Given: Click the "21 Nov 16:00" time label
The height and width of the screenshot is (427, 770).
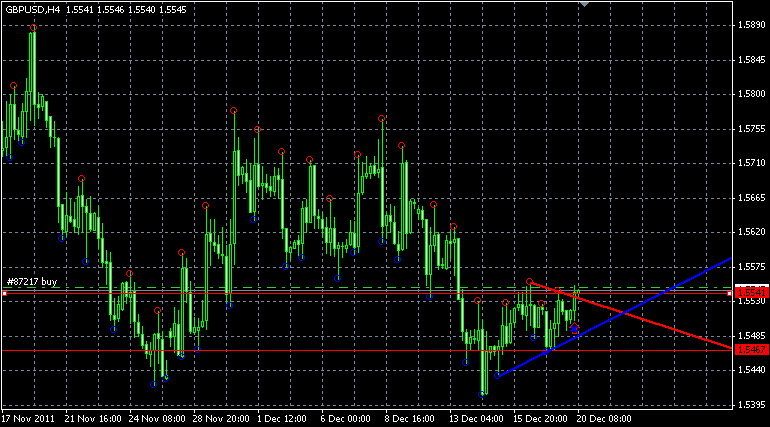Looking at the screenshot, I should click(93, 419).
